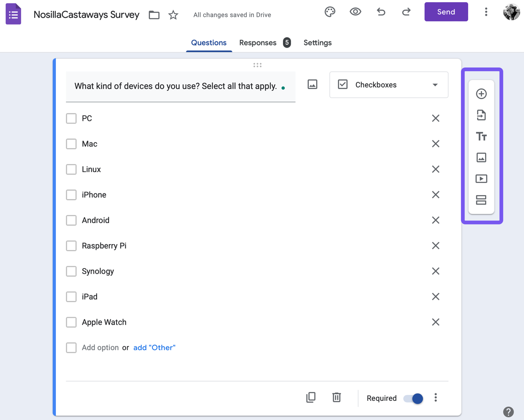The width and height of the screenshot is (524, 420).
Task: Open the form's More options menu
Action: point(486,12)
